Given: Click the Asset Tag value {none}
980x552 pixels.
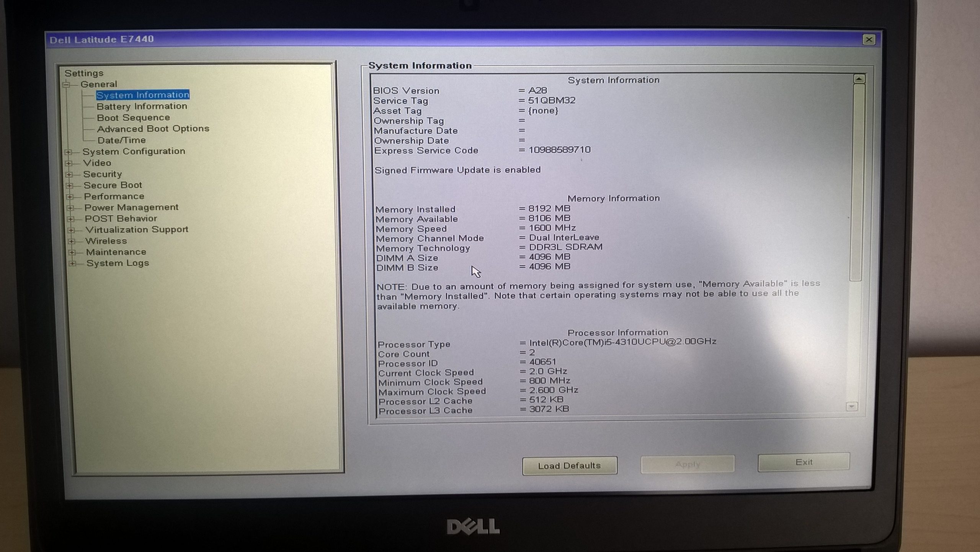Looking at the screenshot, I should point(543,111).
